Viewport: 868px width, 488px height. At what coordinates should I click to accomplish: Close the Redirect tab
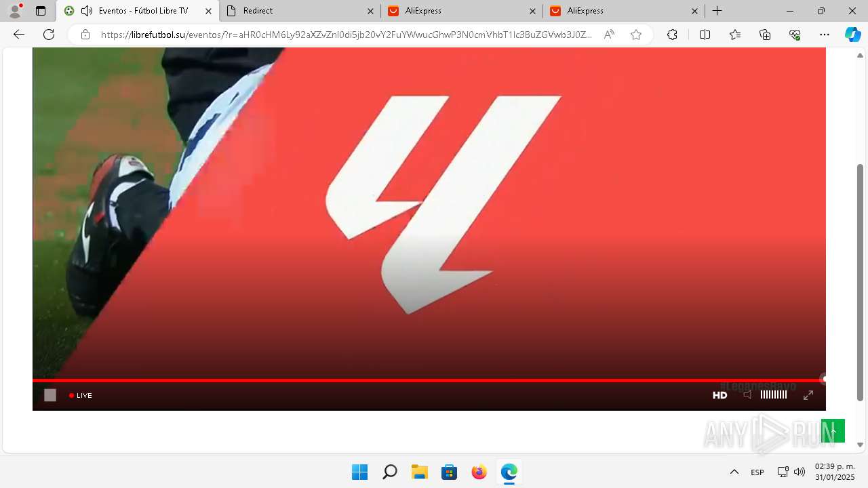click(x=370, y=11)
